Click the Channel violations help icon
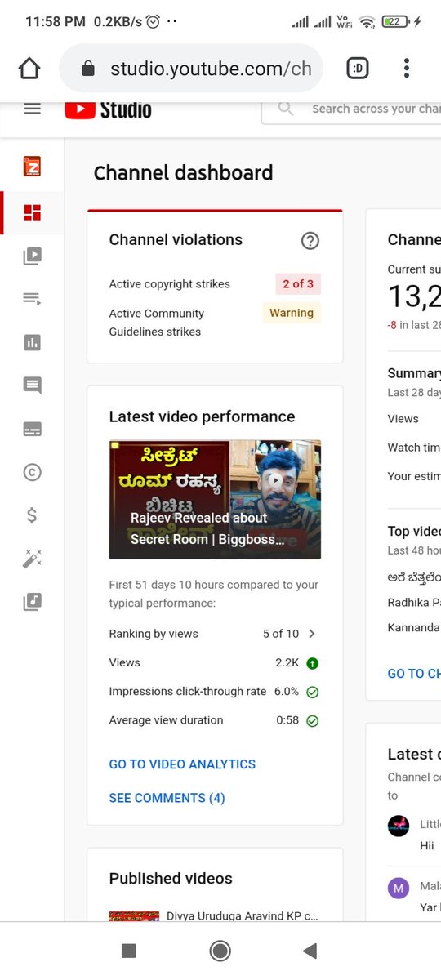The width and height of the screenshot is (441, 980). coord(310,240)
